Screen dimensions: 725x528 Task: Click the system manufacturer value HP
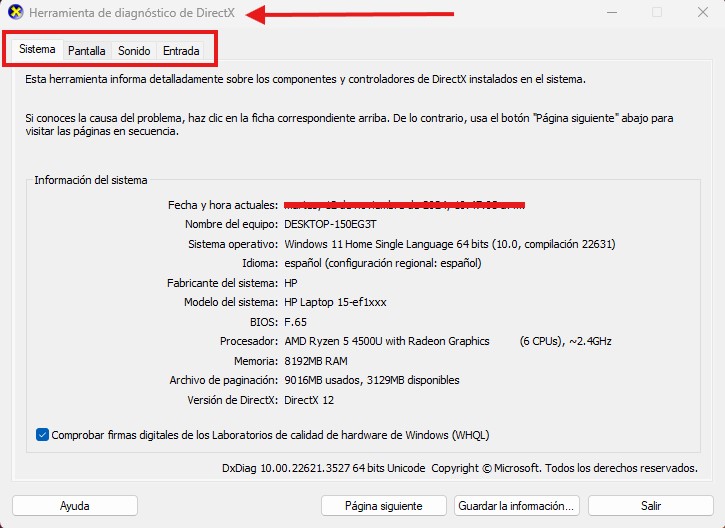(290, 283)
